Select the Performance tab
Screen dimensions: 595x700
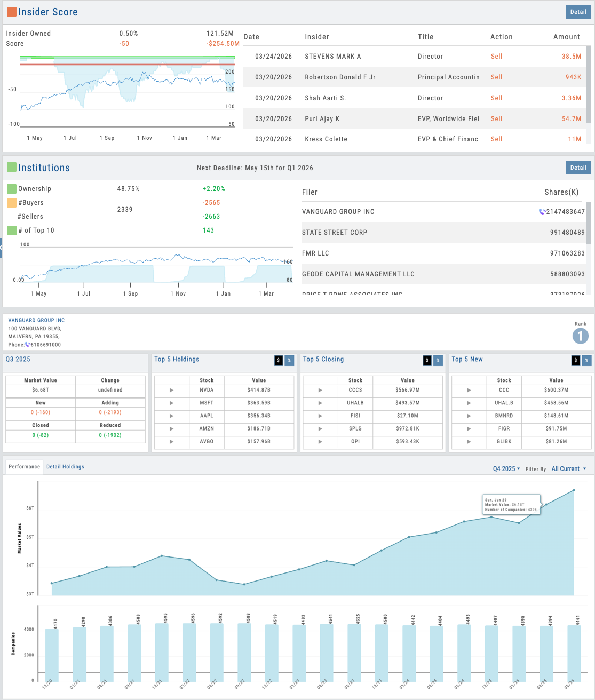tap(24, 467)
